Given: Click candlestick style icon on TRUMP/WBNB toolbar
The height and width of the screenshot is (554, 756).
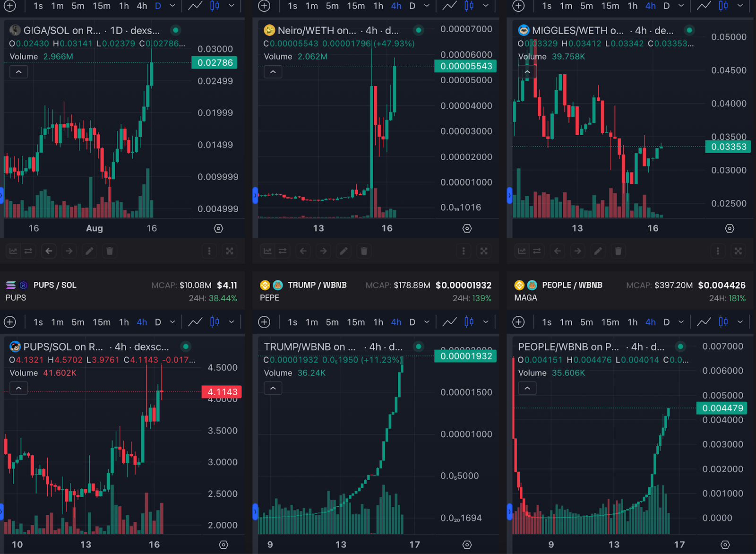Looking at the screenshot, I should pos(469,322).
